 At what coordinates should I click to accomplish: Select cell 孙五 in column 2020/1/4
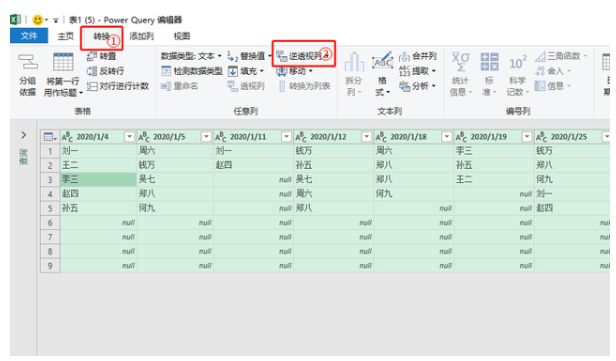[x=98, y=208]
